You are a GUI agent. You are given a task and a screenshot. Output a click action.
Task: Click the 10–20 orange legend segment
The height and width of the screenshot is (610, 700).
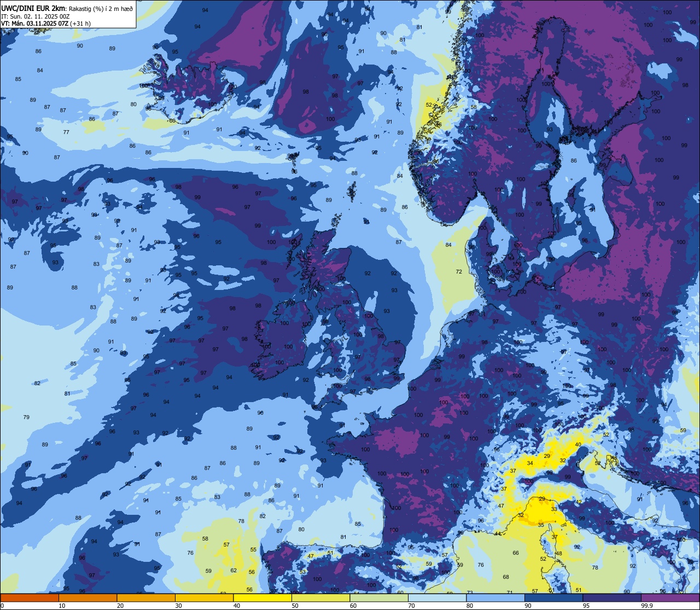click(x=87, y=598)
